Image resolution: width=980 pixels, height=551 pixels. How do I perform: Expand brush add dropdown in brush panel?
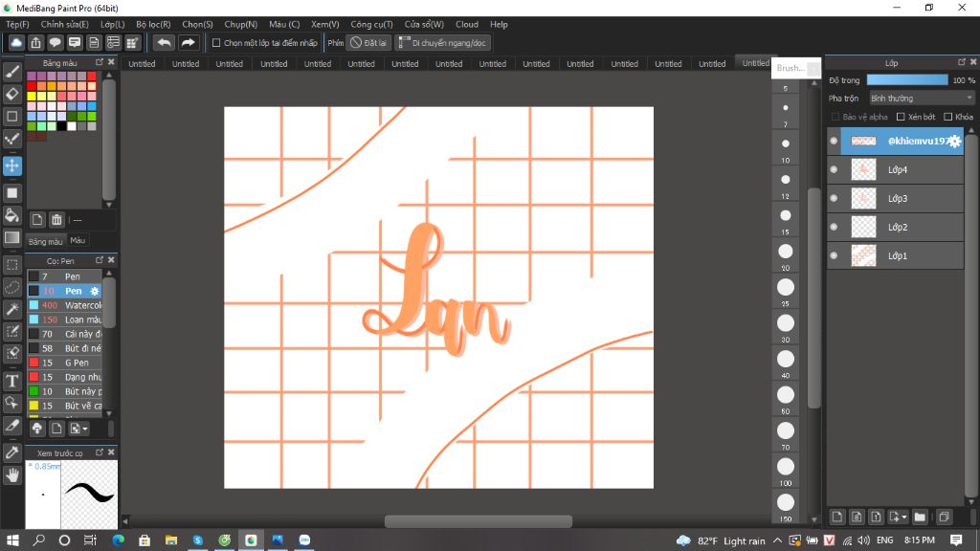(x=85, y=430)
